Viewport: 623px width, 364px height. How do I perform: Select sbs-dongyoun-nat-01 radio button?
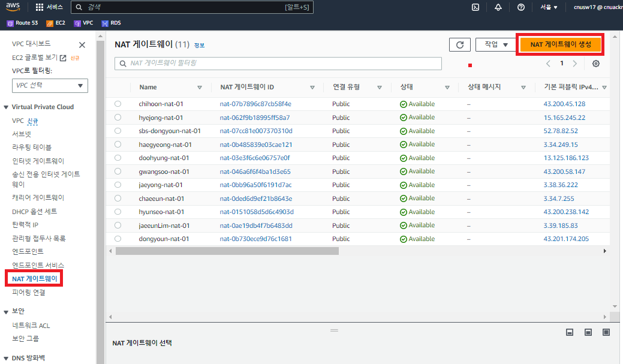[118, 131]
